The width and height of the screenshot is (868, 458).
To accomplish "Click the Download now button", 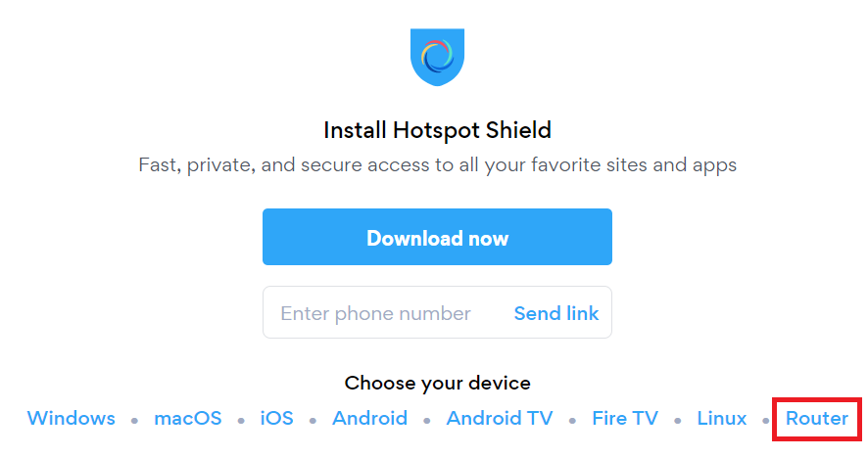I will point(437,237).
